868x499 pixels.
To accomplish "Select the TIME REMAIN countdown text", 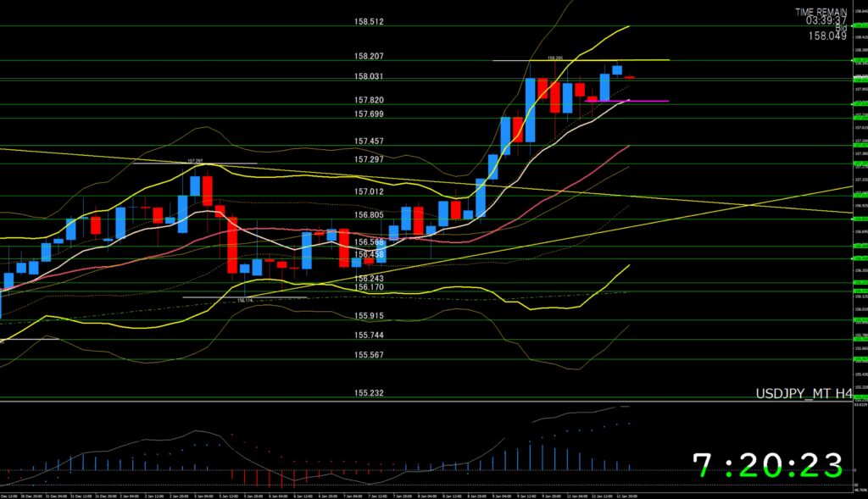I will (820, 12).
